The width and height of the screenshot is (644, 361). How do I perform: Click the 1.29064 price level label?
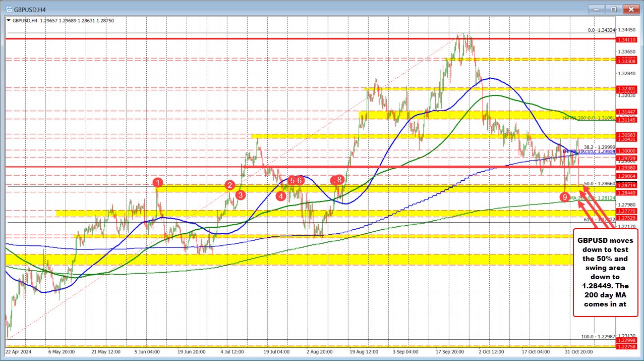click(627, 176)
